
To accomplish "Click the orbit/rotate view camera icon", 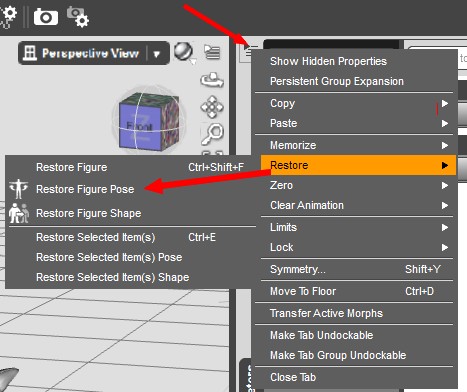I will [x=212, y=80].
